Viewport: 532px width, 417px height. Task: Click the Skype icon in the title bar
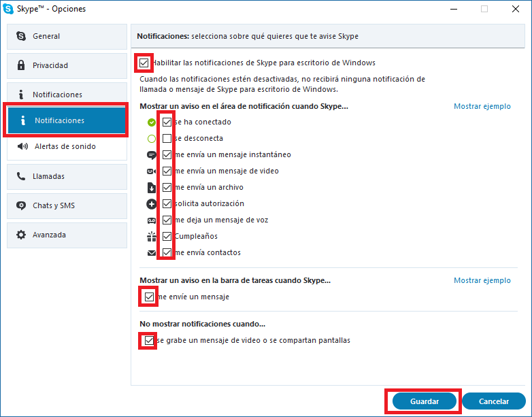(x=8, y=9)
